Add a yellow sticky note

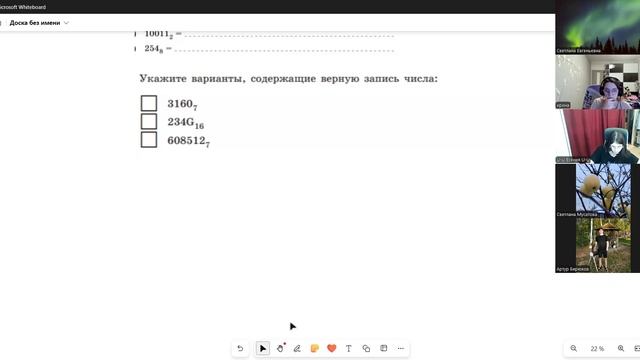314,349
